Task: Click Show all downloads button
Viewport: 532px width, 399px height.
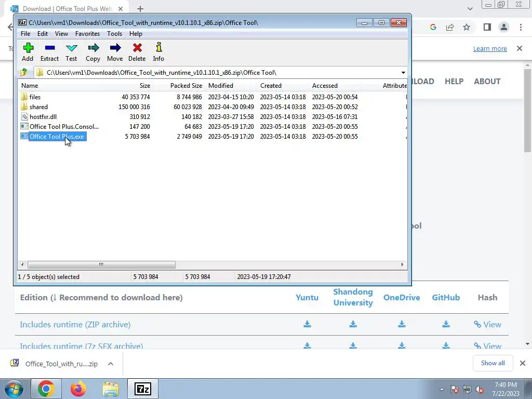Action: point(493,363)
